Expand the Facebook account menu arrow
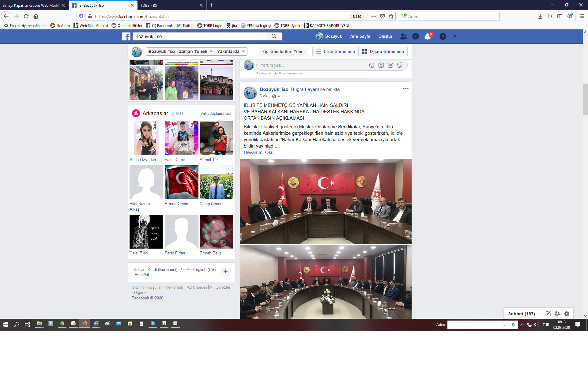 click(x=455, y=36)
